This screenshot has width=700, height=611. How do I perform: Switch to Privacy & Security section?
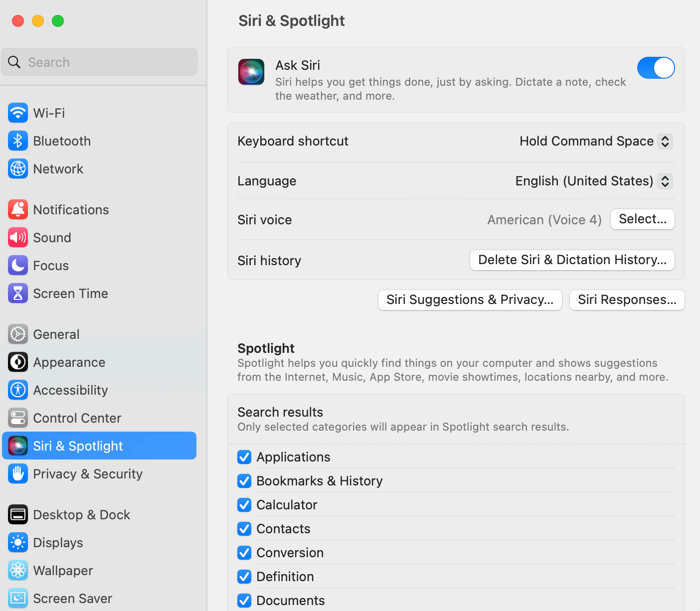(88, 474)
